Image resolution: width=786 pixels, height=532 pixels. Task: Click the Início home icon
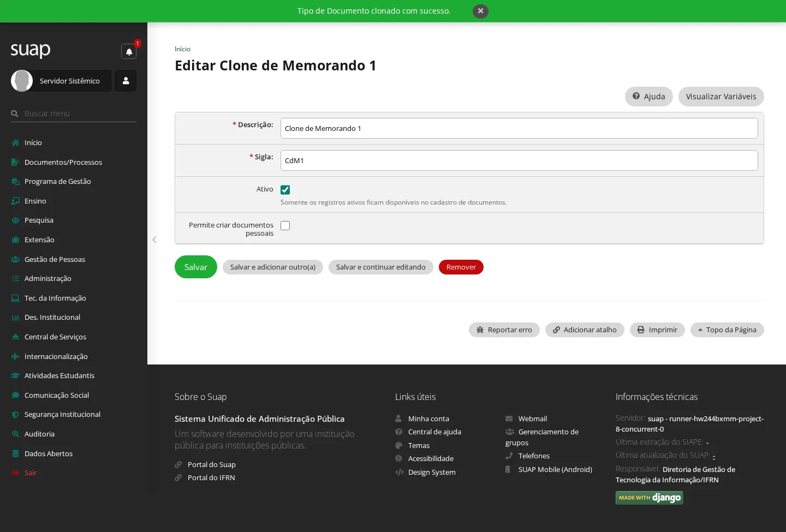click(x=15, y=142)
